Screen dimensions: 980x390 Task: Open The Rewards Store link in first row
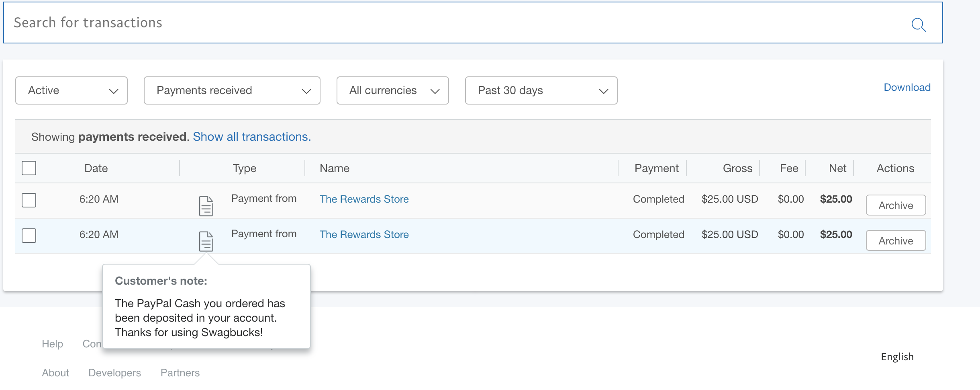point(364,199)
